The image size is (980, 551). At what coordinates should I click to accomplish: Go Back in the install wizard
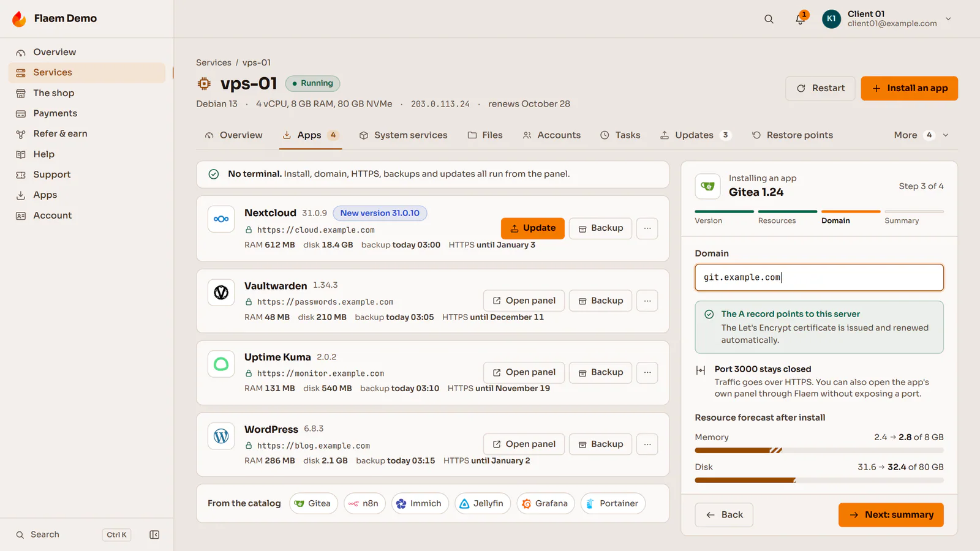[724, 515]
